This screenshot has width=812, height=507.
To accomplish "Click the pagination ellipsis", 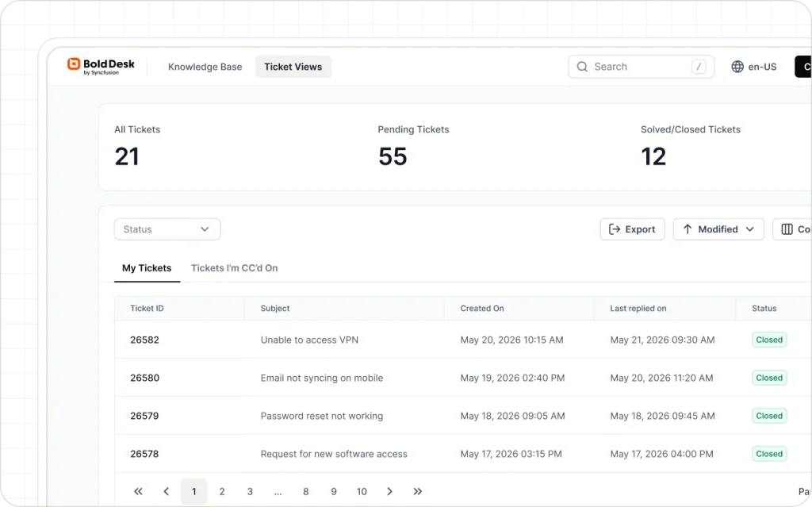I will [x=278, y=493].
